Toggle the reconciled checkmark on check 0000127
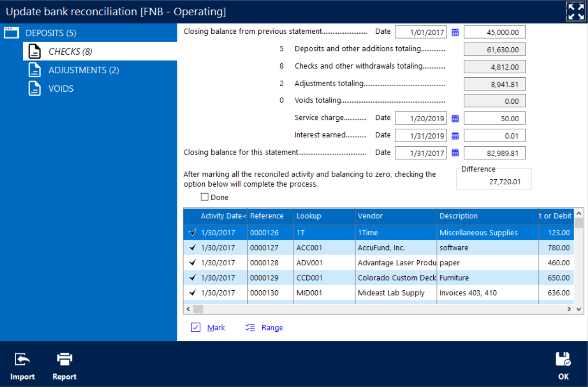 click(192, 248)
